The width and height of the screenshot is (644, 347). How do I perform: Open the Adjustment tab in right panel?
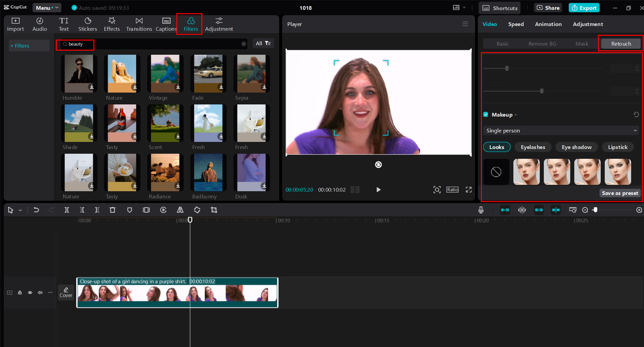click(588, 24)
